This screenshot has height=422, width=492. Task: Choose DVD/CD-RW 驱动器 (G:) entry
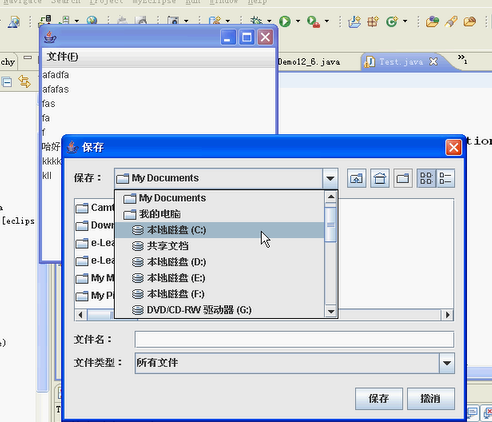[x=219, y=310]
